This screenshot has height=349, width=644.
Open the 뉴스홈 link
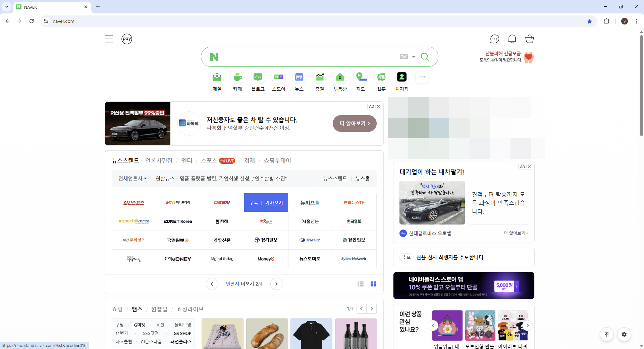coord(363,179)
